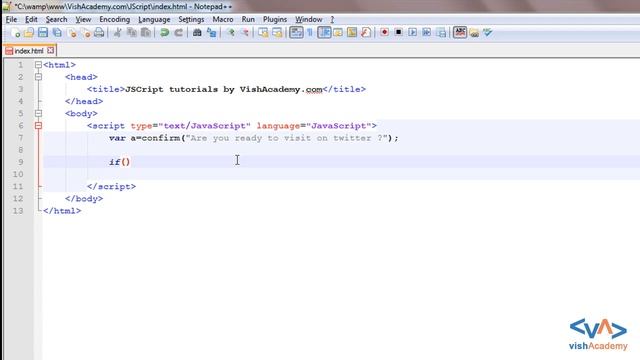Open the Language menu

click(x=154, y=20)
